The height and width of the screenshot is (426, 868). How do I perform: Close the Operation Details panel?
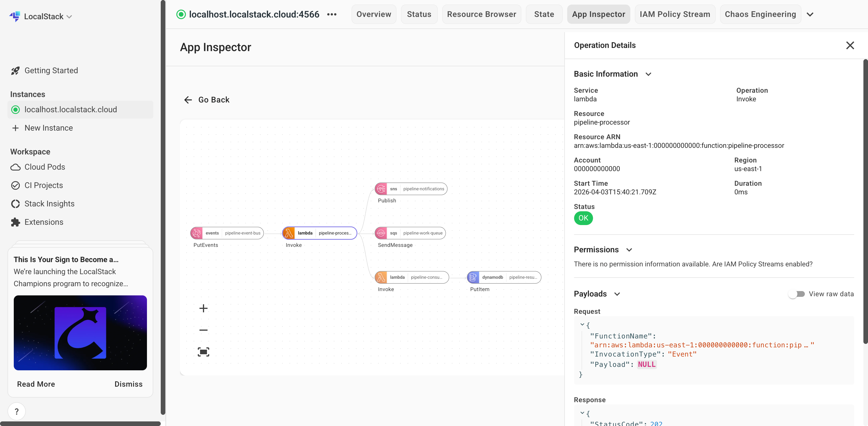pos(850,45)
